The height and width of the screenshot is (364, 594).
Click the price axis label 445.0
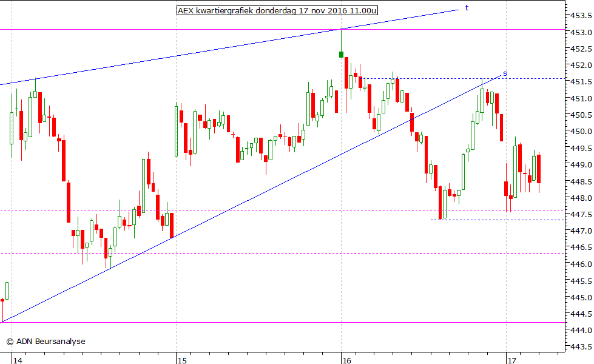pos(581,297)
